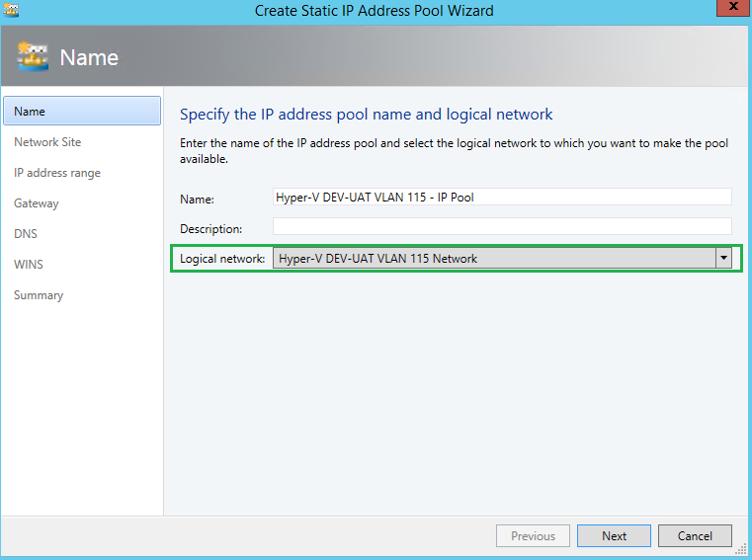This screenshot has height=560, width=752.
Task: Click the disabled Previous button
Action: tap(533, 535)
